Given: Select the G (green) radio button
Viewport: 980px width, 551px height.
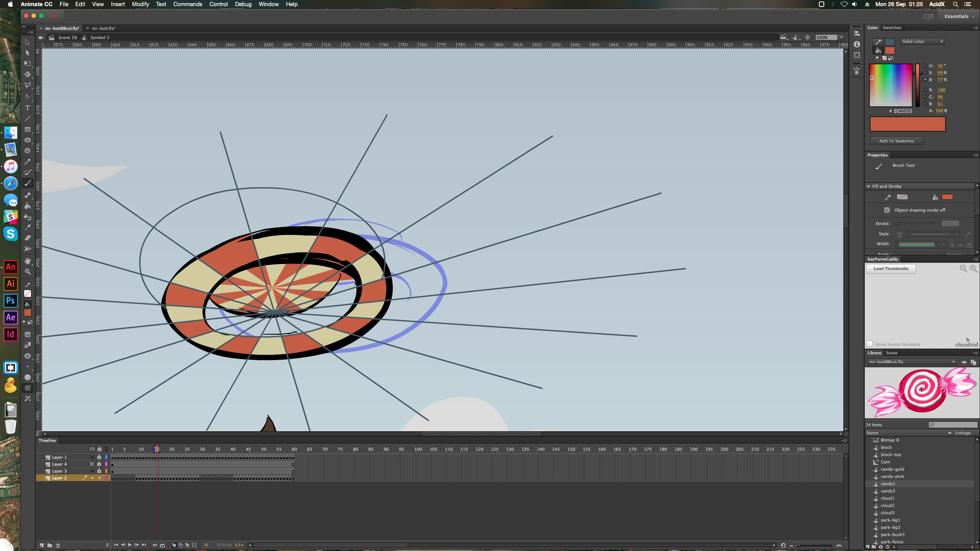Looking at the screenshot, I should tap(925, 97).
